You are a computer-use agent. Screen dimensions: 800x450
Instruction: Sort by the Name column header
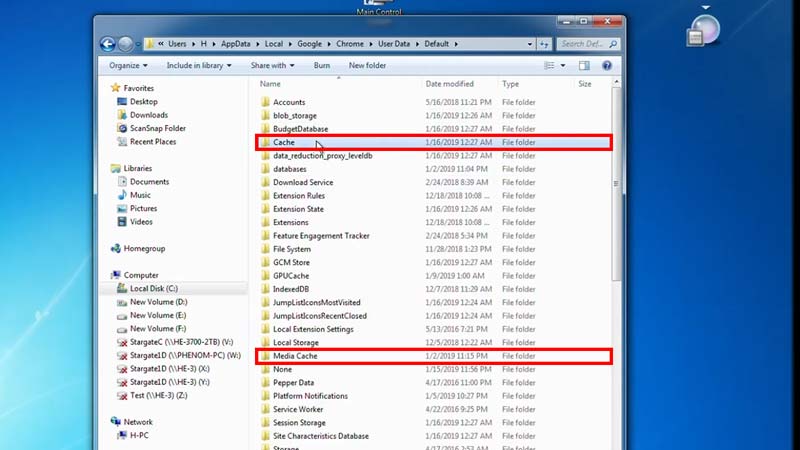pyautogui.click(x=270, y=84)
